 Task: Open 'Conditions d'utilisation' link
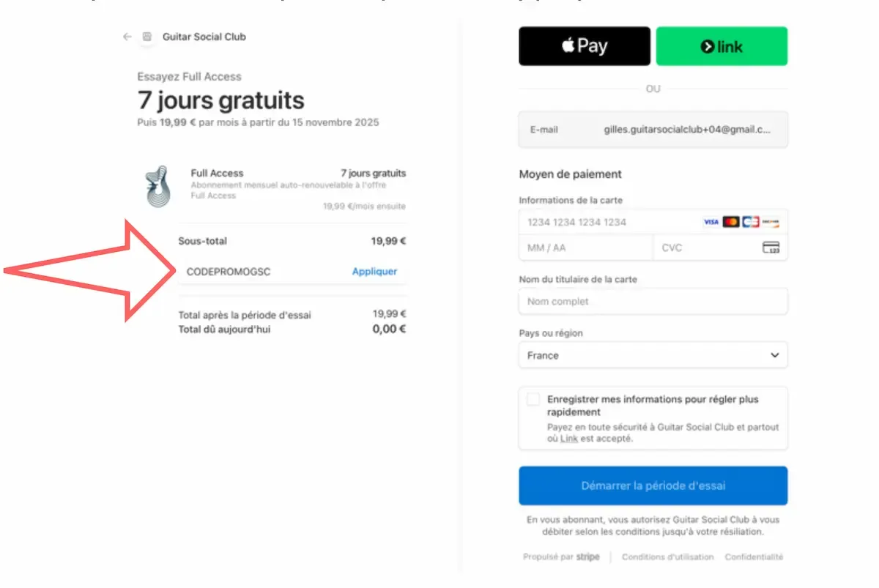click(x=667, y=557)
